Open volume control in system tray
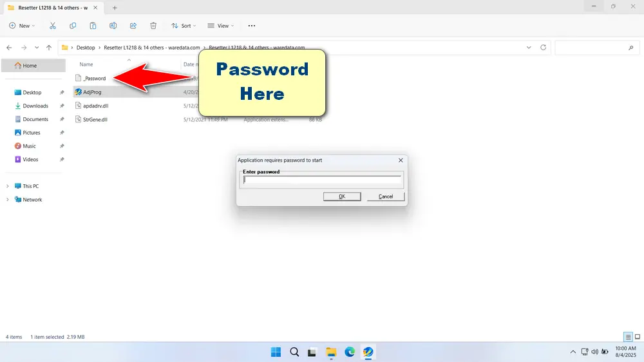 (x=594, y=352)
